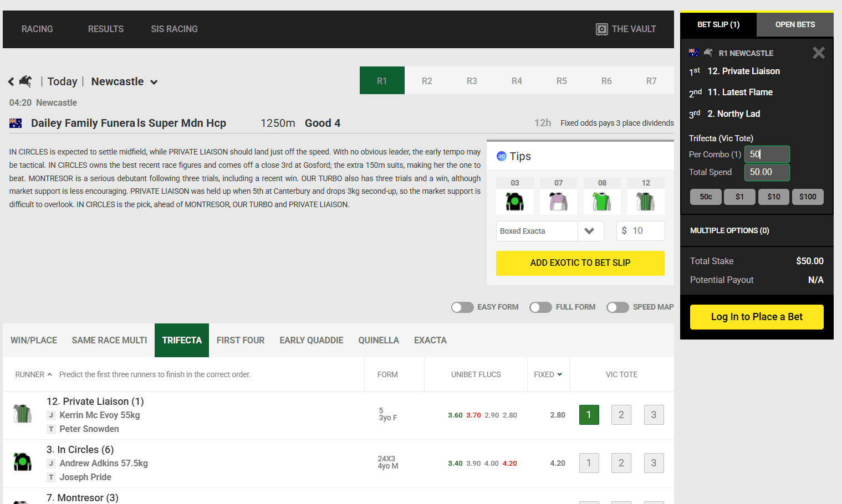Switch to Open Bets tab
The height and width of the screenshot is (504, 842).
click(795, 25)
